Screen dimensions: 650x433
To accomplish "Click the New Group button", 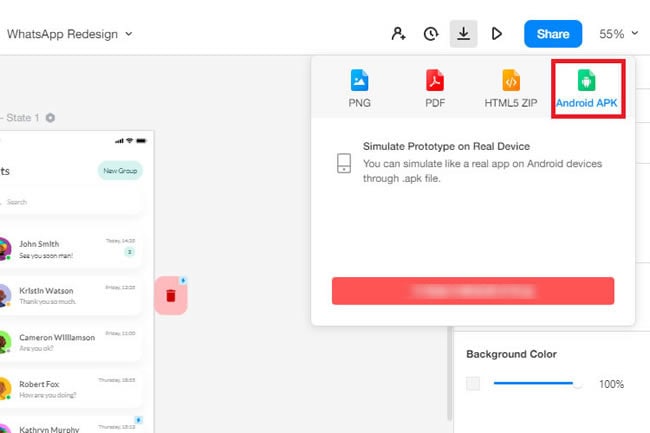I will click(x=120, y=171).
